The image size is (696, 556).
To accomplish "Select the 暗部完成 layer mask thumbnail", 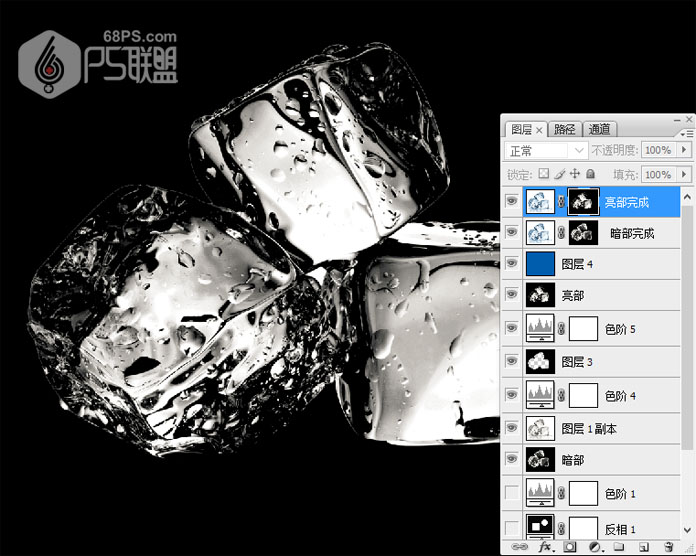I will (583, 233).
